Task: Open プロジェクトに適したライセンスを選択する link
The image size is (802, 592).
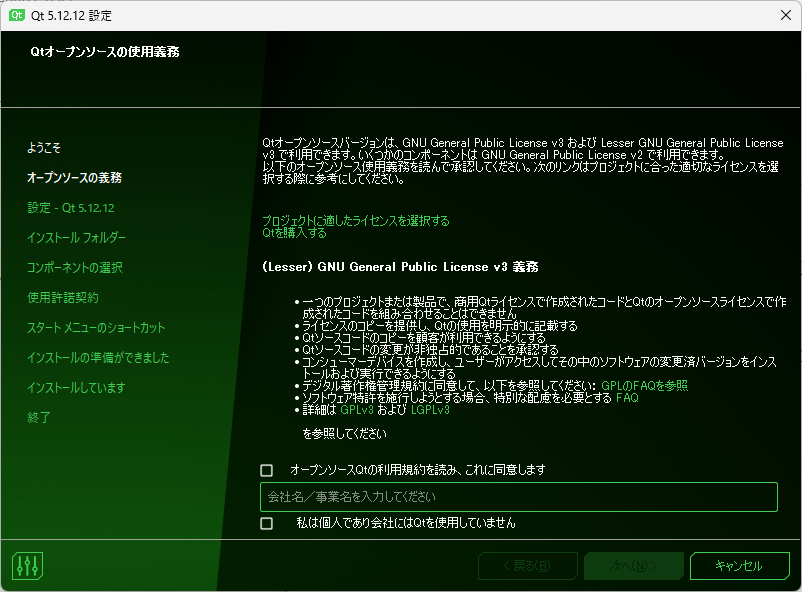Action: 356,221
